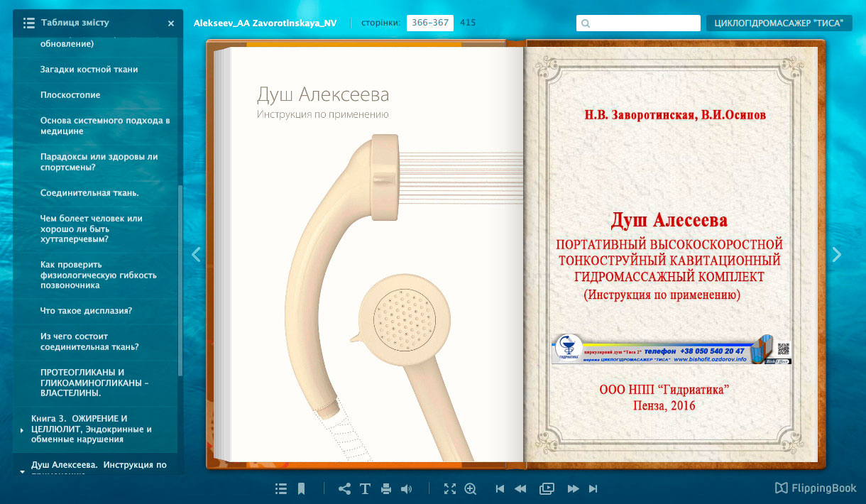Expand Книга 3 ОЖИРЕНИЕ И ЦЕЛЛЮЛИТ arrow
866x504 pixels.
pyautogui.click(x=22, y=429)
